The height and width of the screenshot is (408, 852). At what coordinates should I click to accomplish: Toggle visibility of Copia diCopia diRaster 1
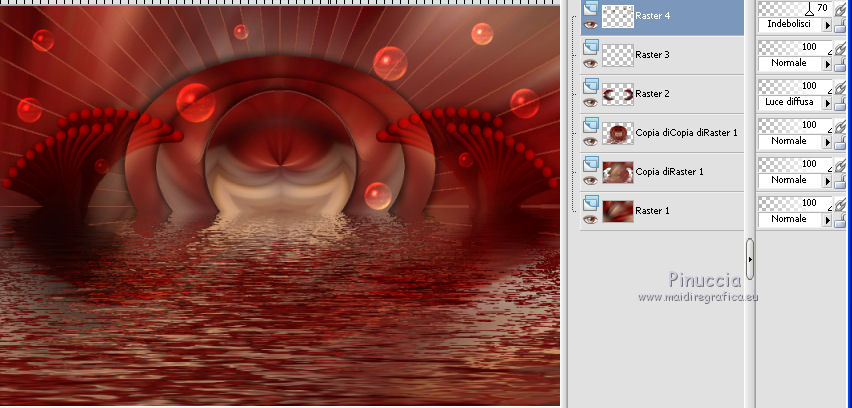tap(591, 142)
